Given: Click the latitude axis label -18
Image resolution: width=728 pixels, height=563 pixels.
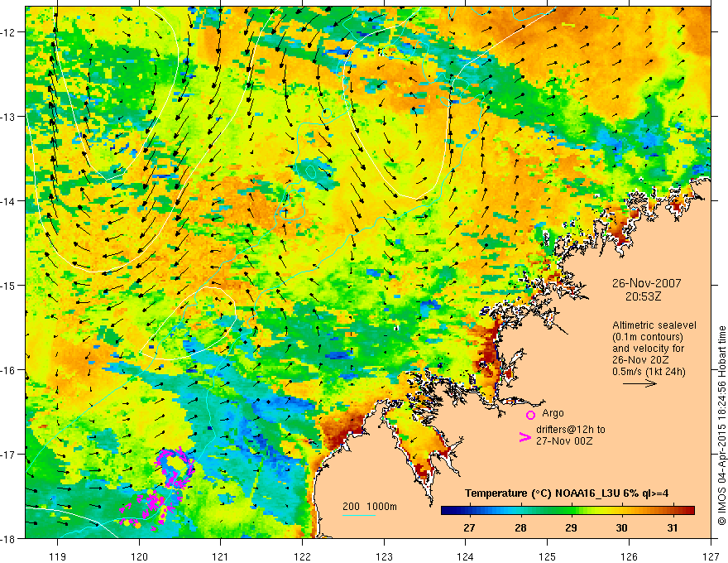Looking at the screenshot, I should [9, 539].
